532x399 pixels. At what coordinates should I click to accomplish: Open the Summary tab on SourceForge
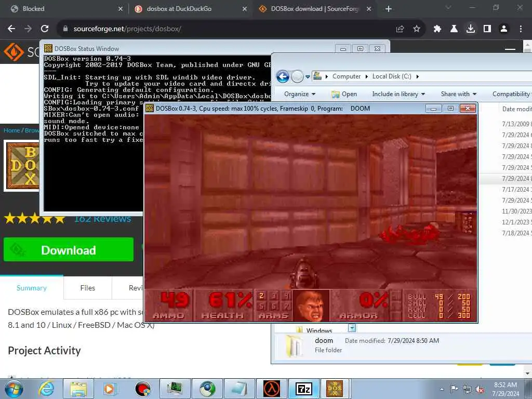point(32,288)
